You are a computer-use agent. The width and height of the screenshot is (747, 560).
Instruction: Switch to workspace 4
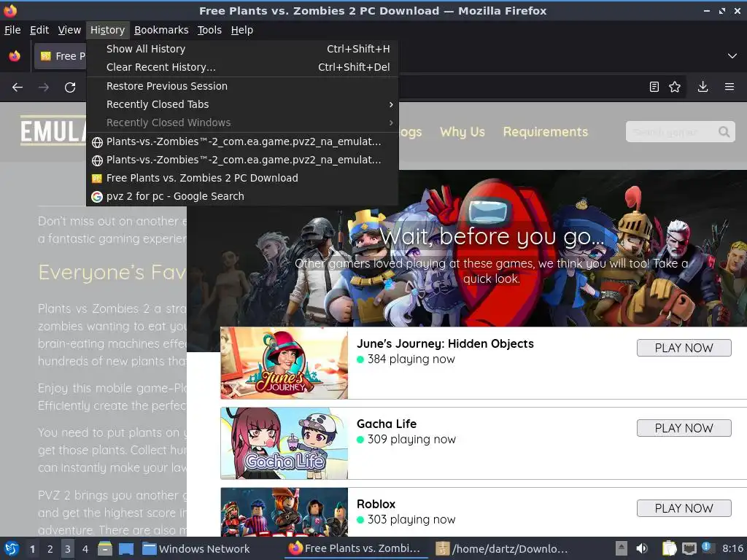pyautogui.click(x=85, y=549)
